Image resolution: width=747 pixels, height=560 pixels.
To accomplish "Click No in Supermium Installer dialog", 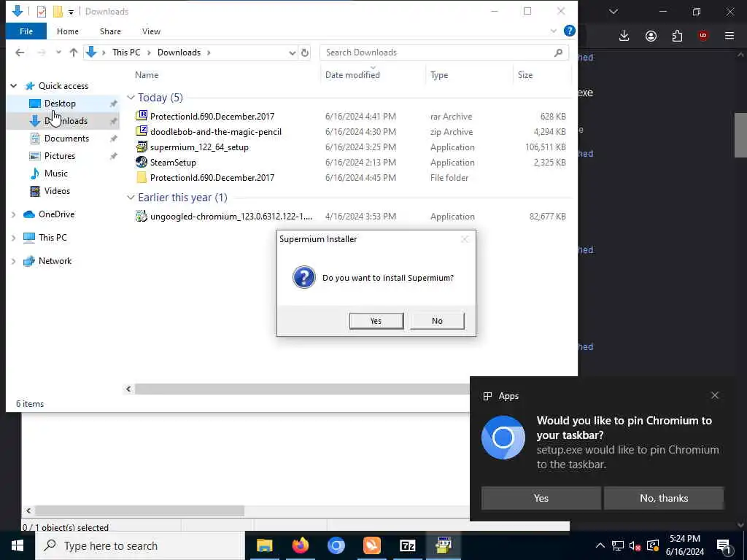I will coord(438,321).
